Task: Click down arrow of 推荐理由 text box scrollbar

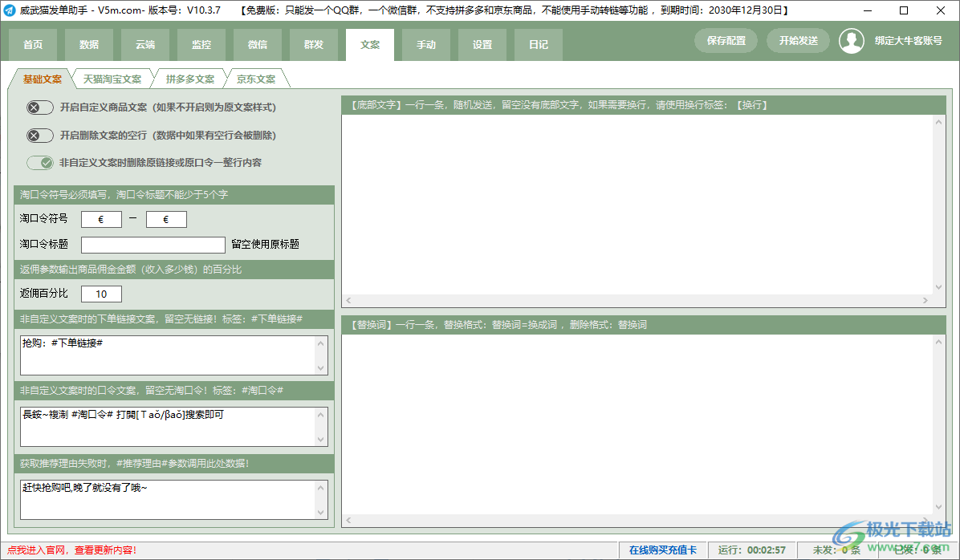Action: (x=321, y=512)
